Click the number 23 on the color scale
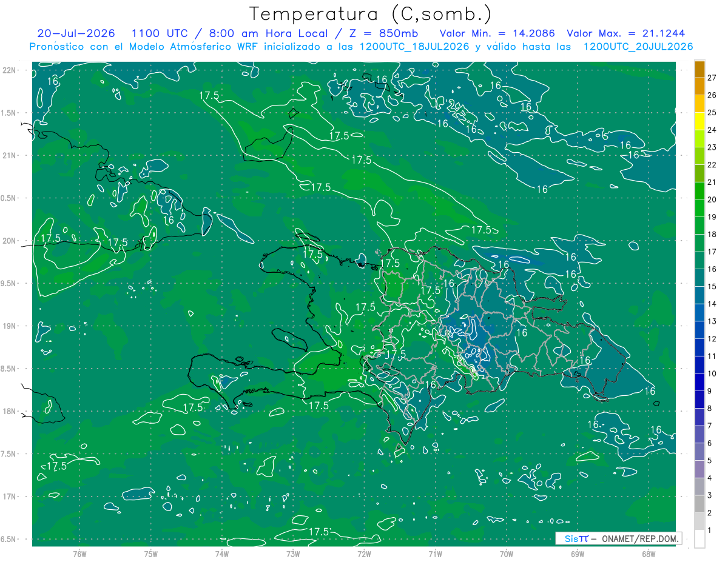Screen dimensions: 728x562 712,147
